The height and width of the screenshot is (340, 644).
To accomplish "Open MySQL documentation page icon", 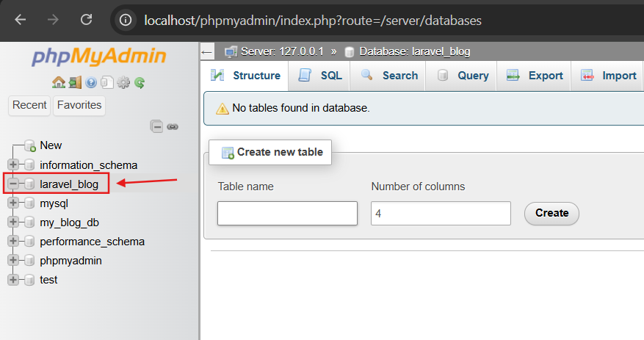I will (106, 82).
